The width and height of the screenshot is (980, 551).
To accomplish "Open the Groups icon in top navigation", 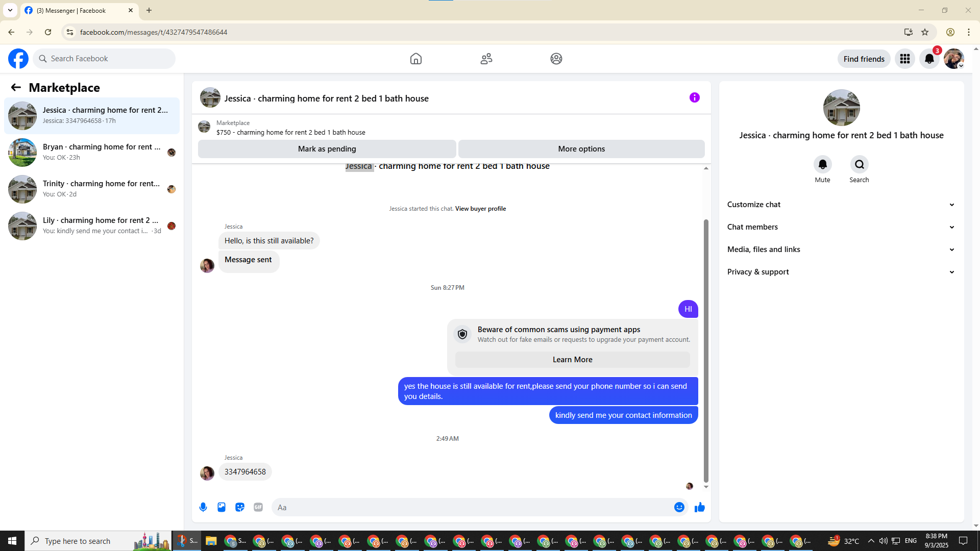I will (x=556, y=59).
